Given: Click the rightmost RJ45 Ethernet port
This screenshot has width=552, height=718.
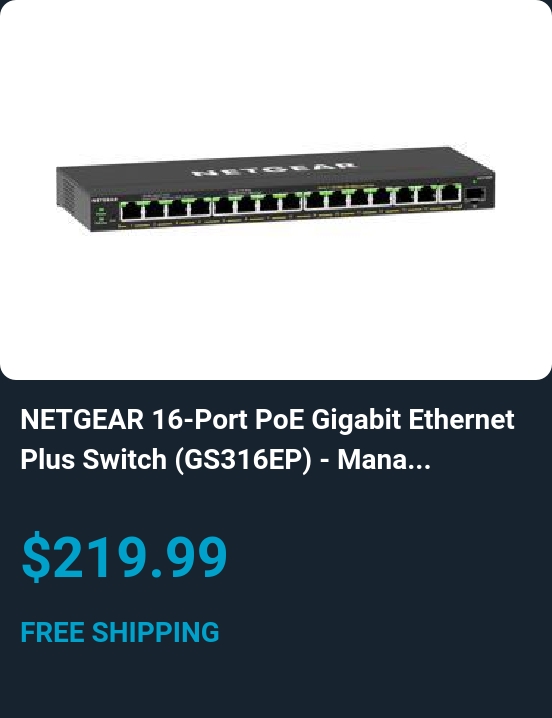Looking at the screenshot, I should [x=450, y=193].
